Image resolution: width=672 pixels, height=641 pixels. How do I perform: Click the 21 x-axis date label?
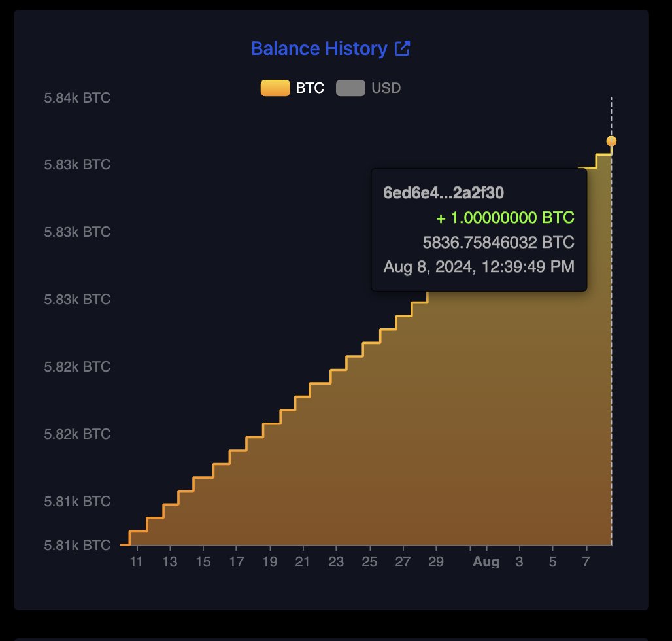coord(303,562)
